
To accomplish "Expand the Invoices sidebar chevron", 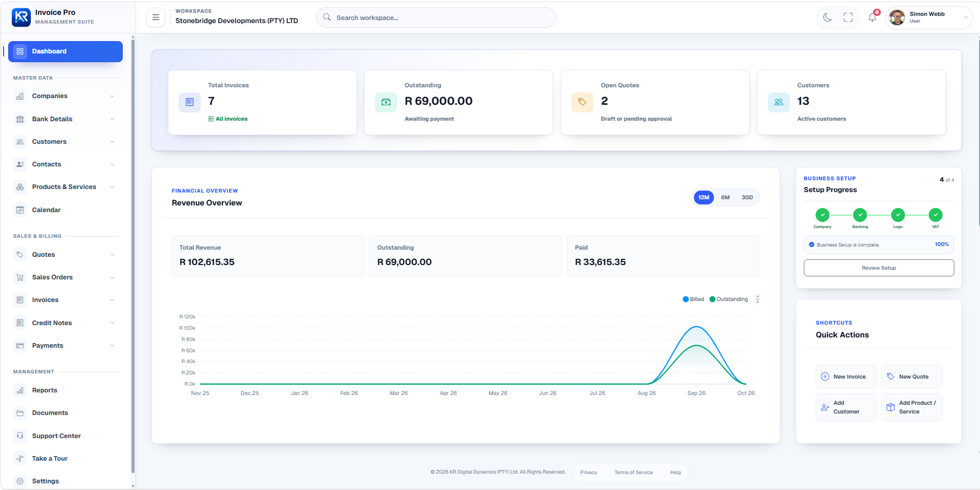I will pos(112,300).
